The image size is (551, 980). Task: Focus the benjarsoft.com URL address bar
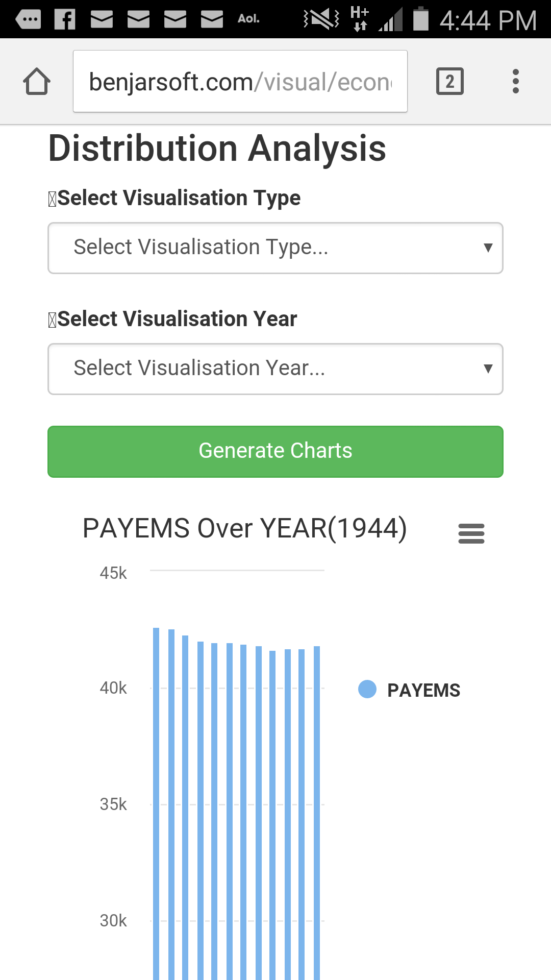click(240, 81)
